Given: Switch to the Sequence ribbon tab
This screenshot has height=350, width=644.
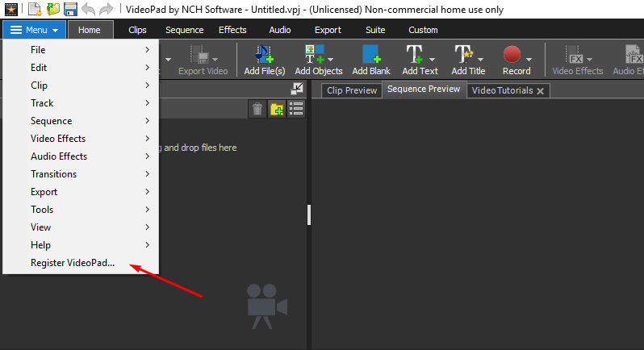Looking at the screenshot, I should 185,30.
